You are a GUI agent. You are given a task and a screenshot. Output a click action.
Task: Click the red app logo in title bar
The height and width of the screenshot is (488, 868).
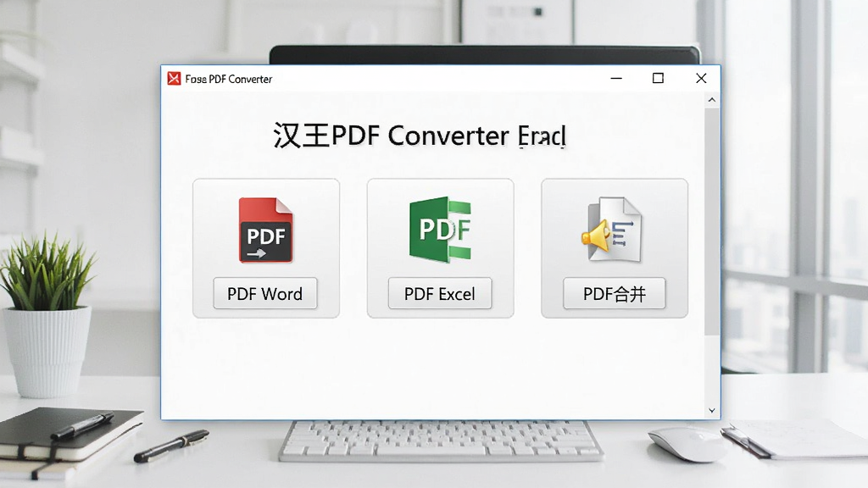pos(174,79)
